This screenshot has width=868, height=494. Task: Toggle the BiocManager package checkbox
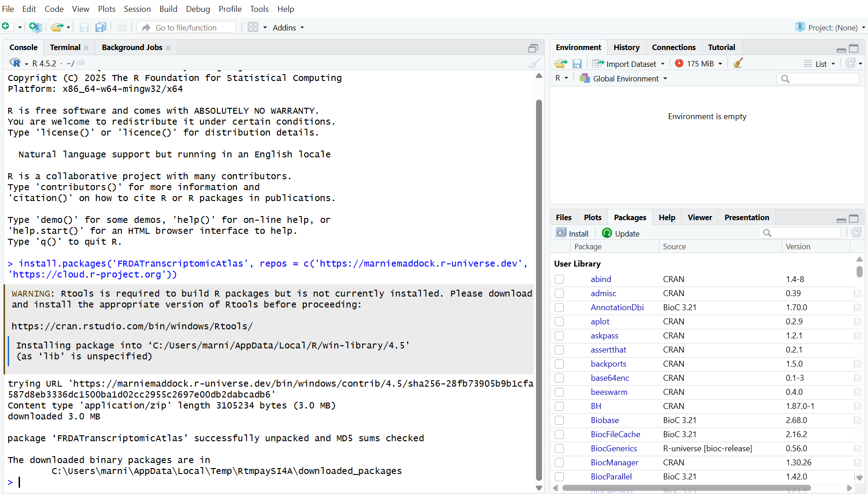pyautogui.click(x=559, y=463)
